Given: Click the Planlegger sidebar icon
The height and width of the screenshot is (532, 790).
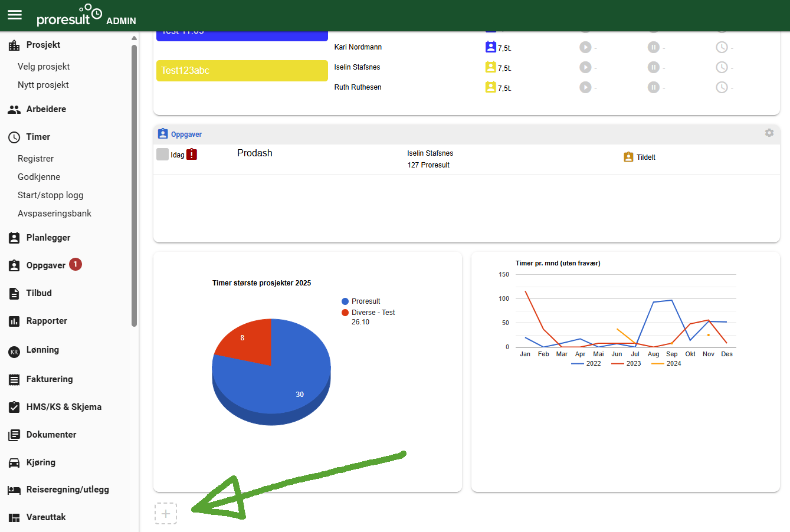Looking at the screenshot, I should (x=14, y=238).
